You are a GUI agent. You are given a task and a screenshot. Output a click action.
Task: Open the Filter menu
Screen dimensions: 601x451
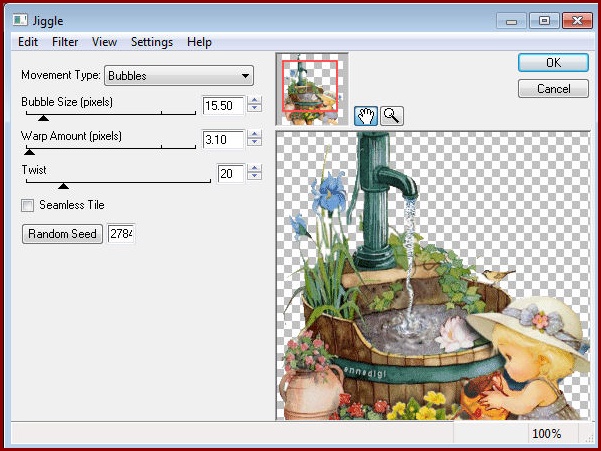[x=65, y=41]
